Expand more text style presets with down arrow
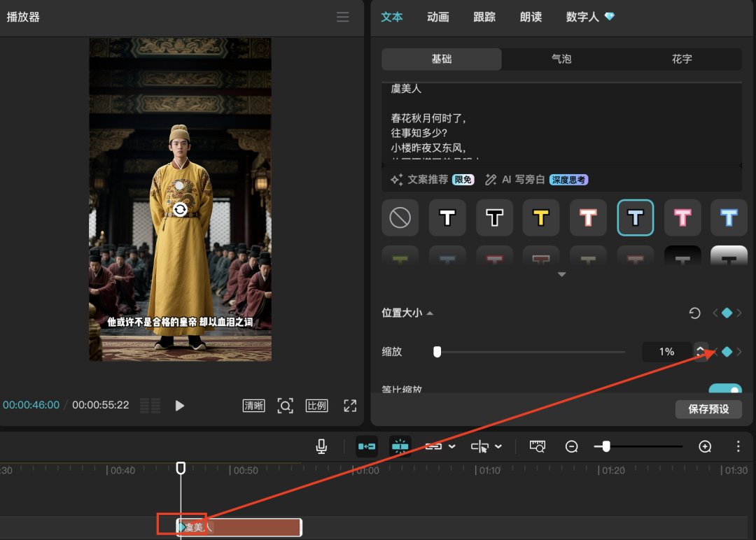The image size is (756, 540). click(561, 275)
